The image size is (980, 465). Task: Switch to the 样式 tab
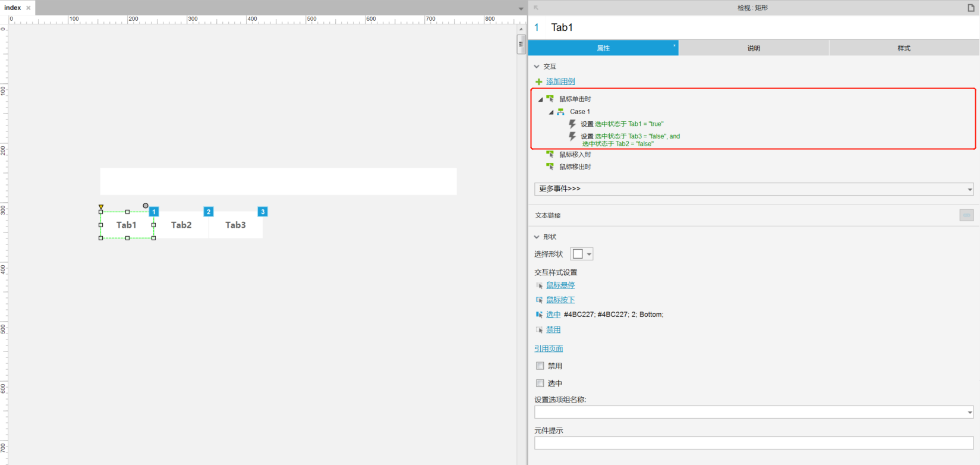point(903,48)
